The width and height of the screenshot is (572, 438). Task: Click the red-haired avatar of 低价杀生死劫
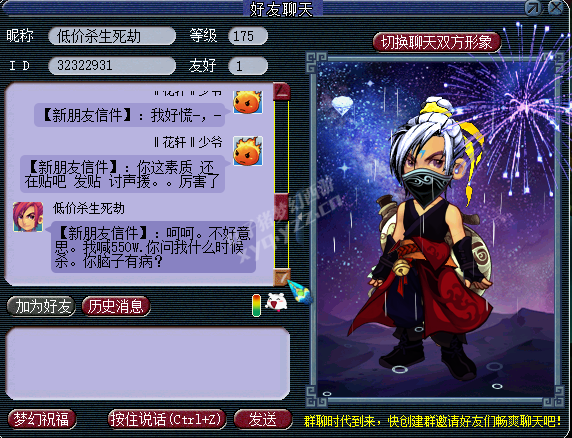tap(28, 217)
